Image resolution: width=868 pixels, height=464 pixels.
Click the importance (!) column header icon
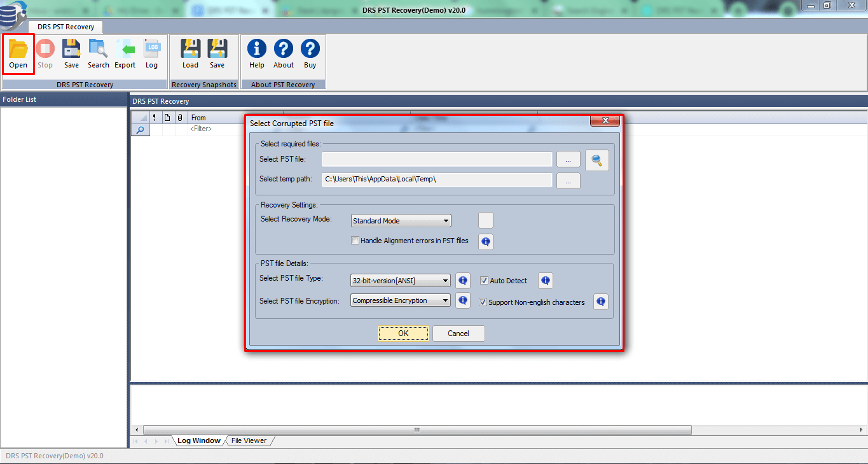155,118
